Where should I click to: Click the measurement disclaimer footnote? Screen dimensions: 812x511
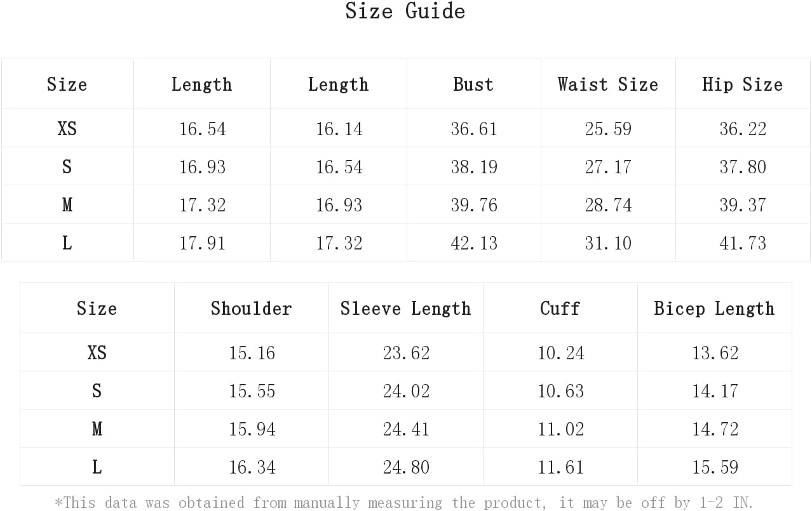click(x=404, y=503)
